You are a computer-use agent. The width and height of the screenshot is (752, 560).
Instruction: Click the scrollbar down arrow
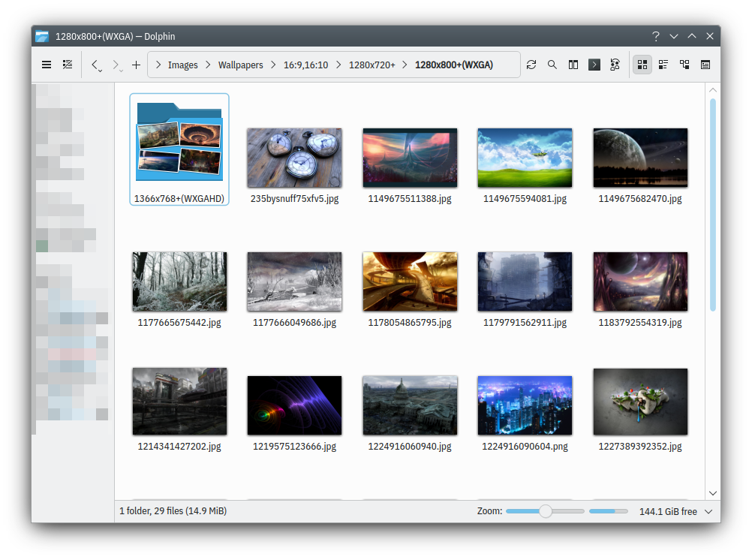[x=713, y=493]
